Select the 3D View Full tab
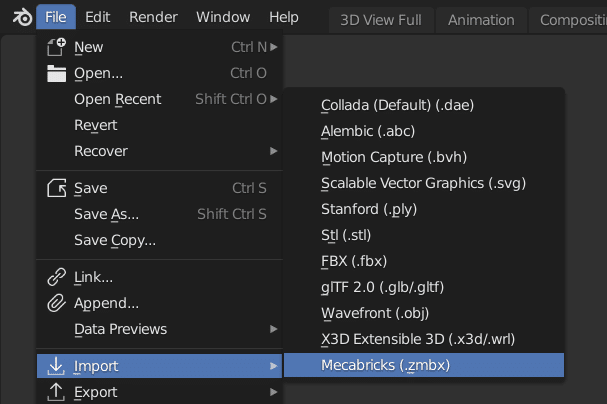 pos(379,20)
